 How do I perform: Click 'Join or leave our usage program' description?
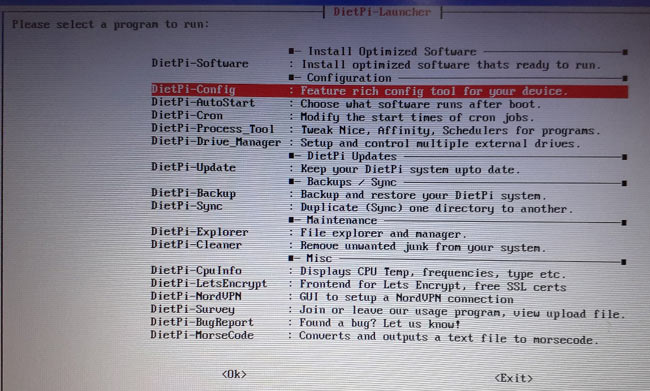403,311
